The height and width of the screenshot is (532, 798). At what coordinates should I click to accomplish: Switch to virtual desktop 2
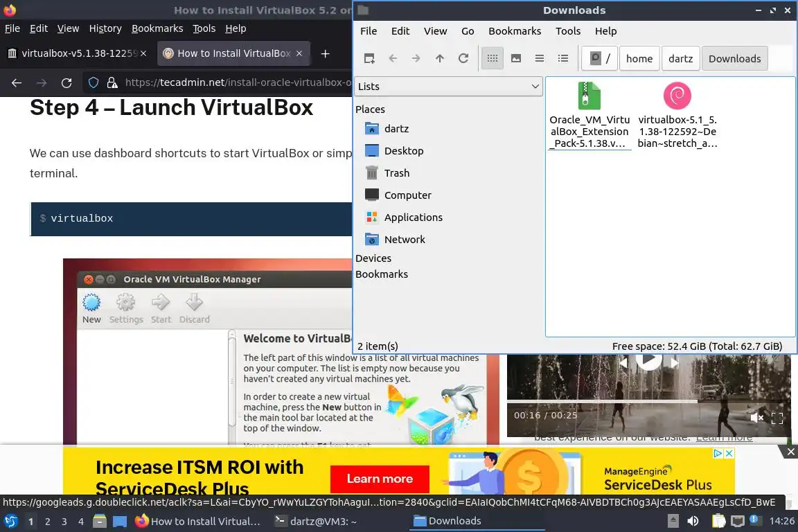pyautogui.click(x=47, y=522)
